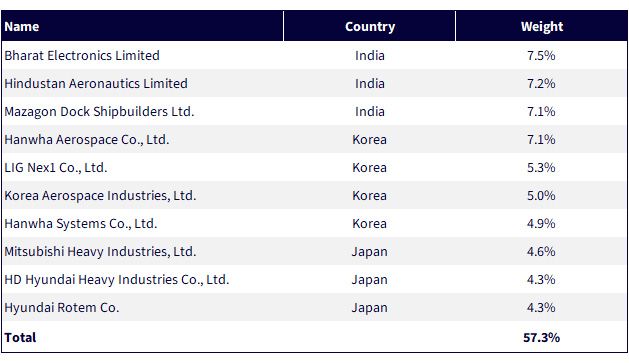Click the Total row label
This screenshot has height=363, width=629.
pos(20,337)
